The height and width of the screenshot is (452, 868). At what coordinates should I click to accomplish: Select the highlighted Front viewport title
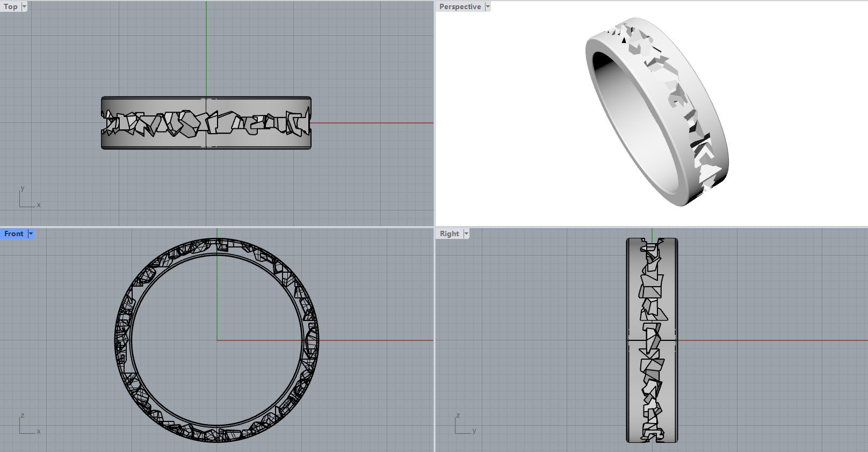click(14, 234)
